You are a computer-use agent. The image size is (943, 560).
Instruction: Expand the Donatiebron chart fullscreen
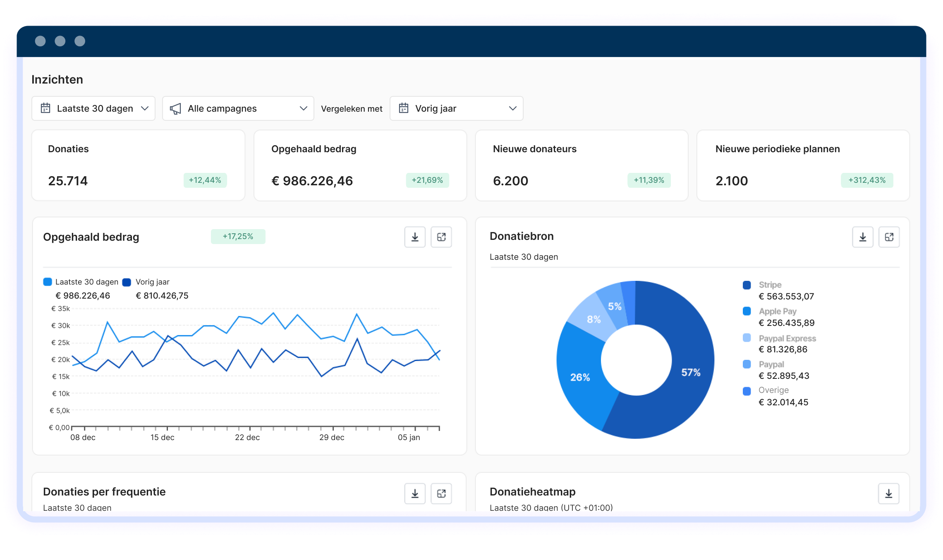point(889,237)
